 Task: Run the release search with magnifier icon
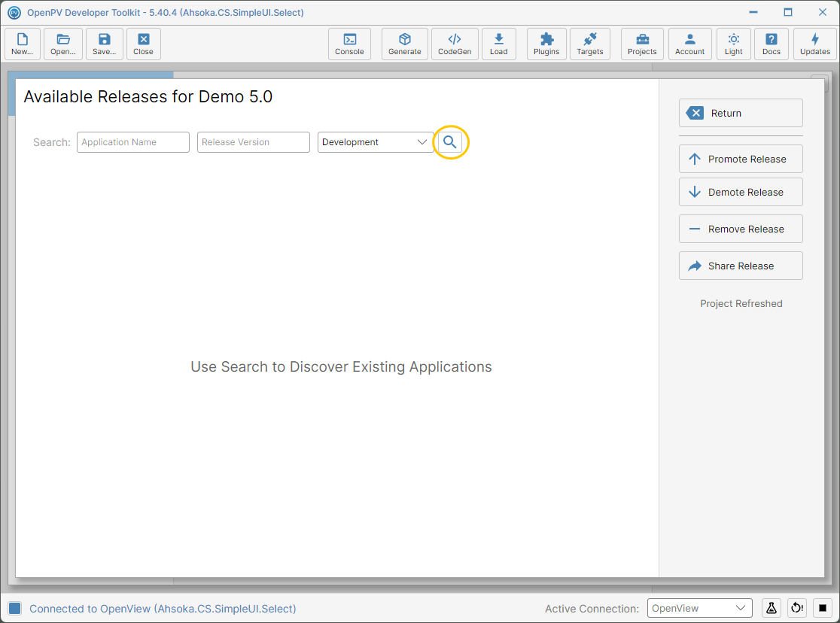(450, 142)
